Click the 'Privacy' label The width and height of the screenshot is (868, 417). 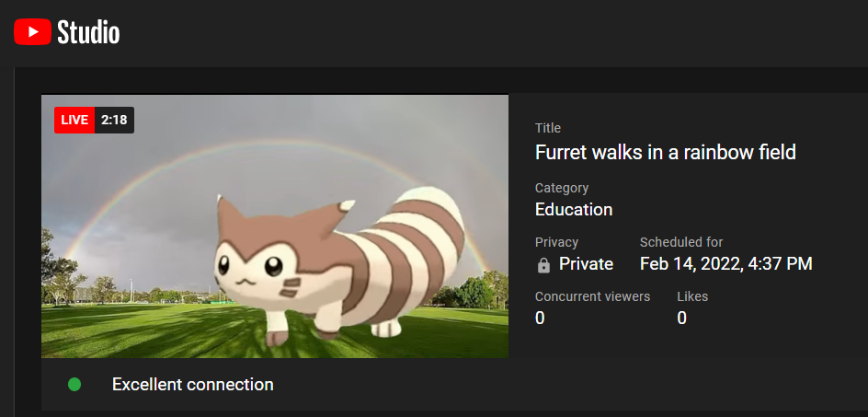[x=556, y=242]
